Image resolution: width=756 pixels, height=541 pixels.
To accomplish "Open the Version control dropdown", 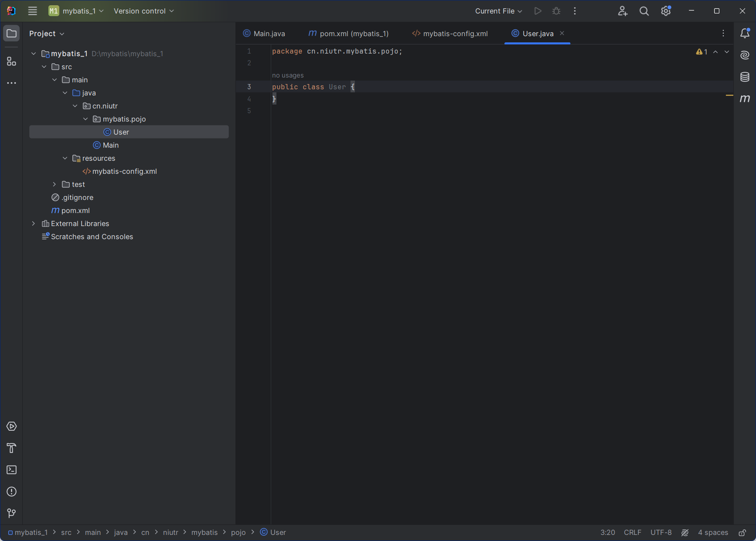I will coord(143,11).
